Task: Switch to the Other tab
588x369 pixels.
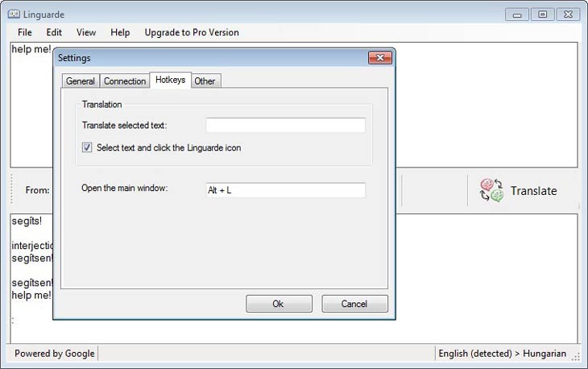Action: (205, 81)
